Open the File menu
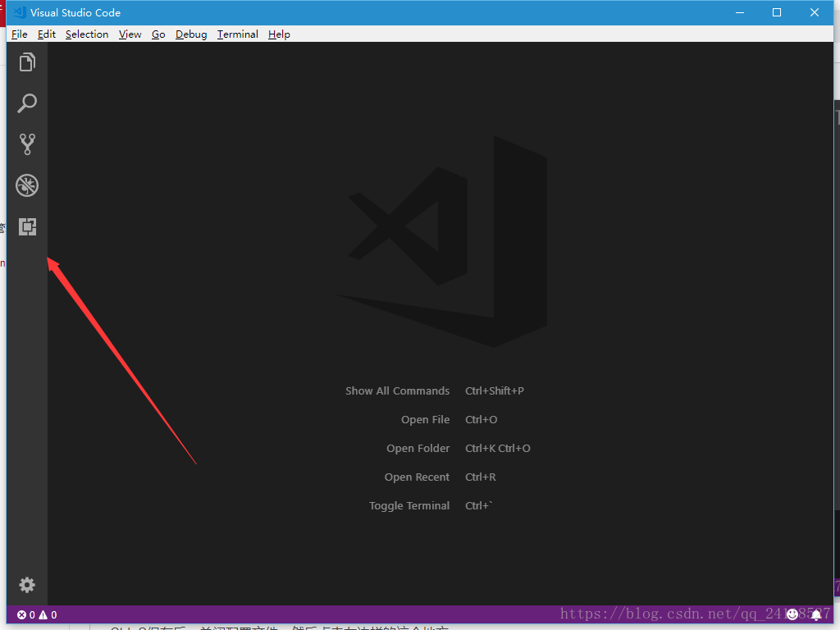Screen dimensions: 840x630 click(20, 34)
